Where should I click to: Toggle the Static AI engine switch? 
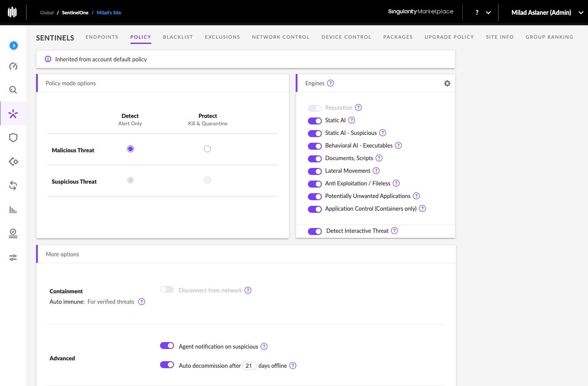pyautogui.click(x=314, y=121)
